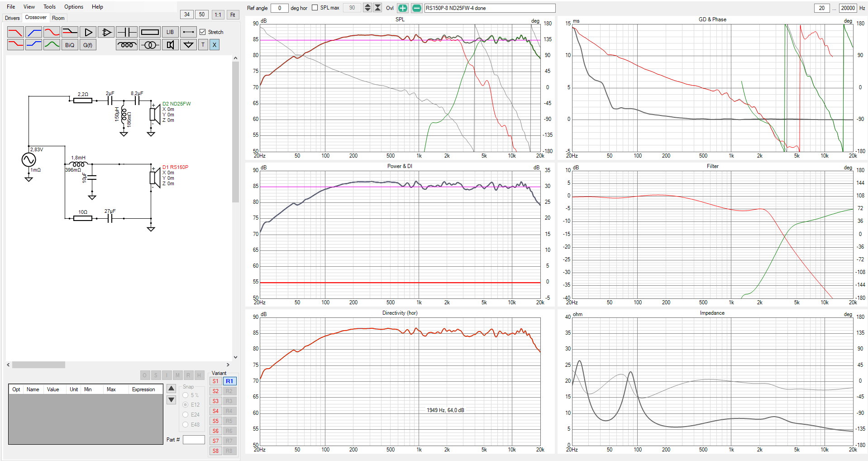Select the transformer component tool

(x=150, y=45)
